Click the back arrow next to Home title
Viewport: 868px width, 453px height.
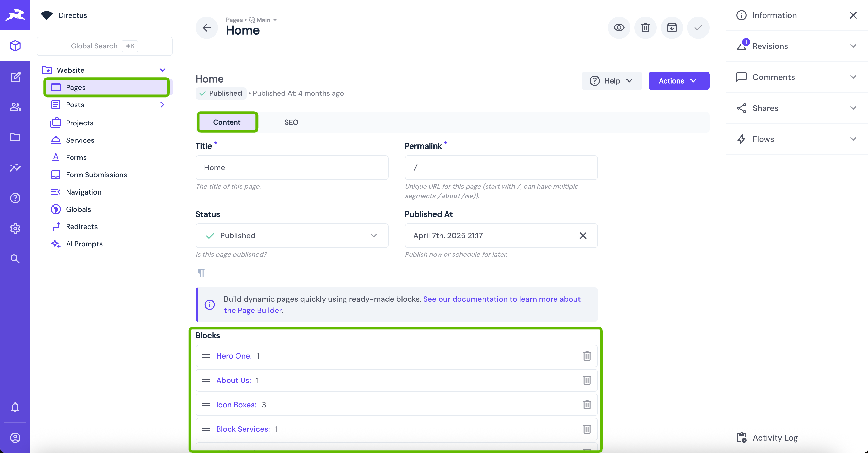click(x=206, y=28)
